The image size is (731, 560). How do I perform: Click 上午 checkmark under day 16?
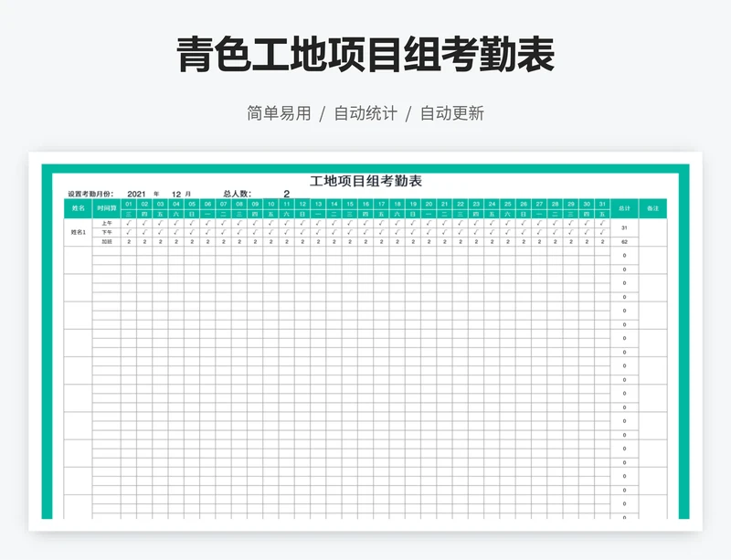click(366, 223)
